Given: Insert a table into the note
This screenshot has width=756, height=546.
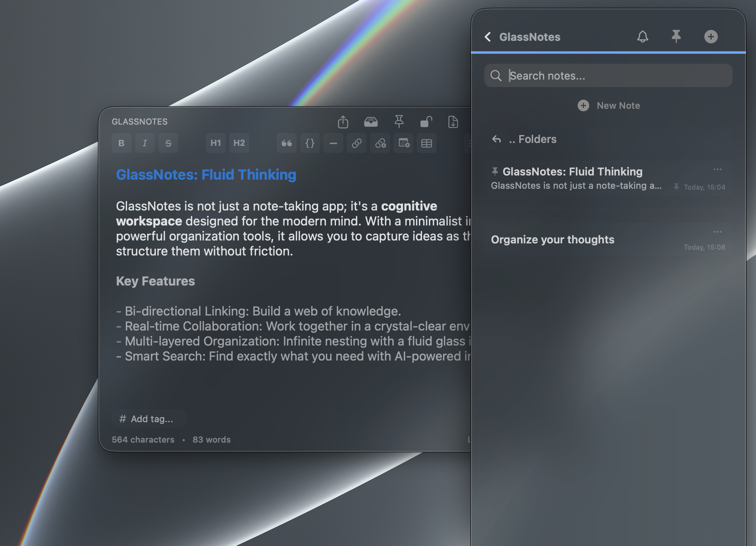Looking at the screenshot, I should point(426,143).
